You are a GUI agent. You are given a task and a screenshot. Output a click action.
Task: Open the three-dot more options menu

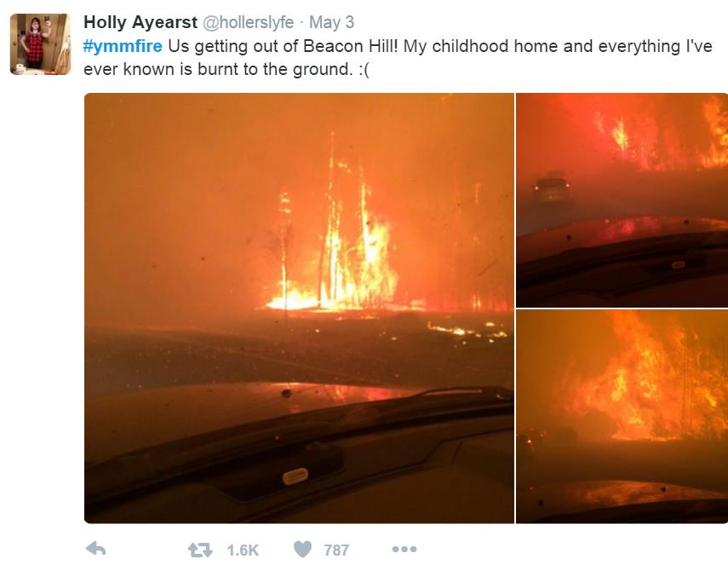(404, 549)
